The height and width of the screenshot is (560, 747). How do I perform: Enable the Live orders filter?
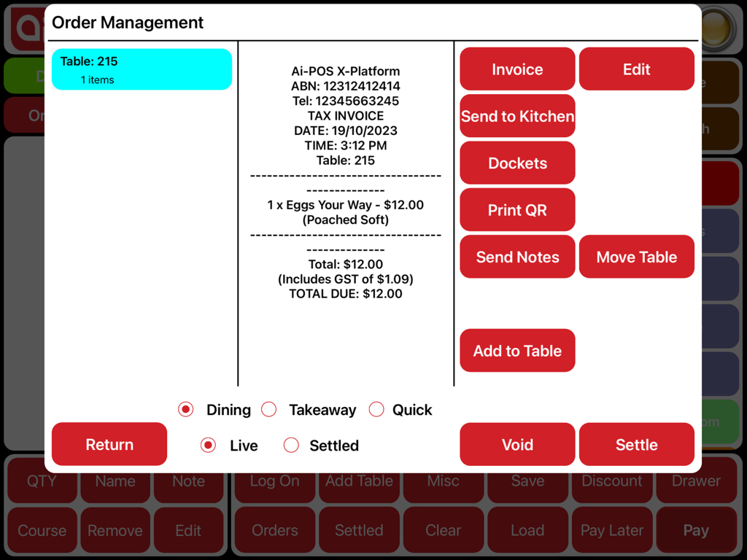(209, 446)
